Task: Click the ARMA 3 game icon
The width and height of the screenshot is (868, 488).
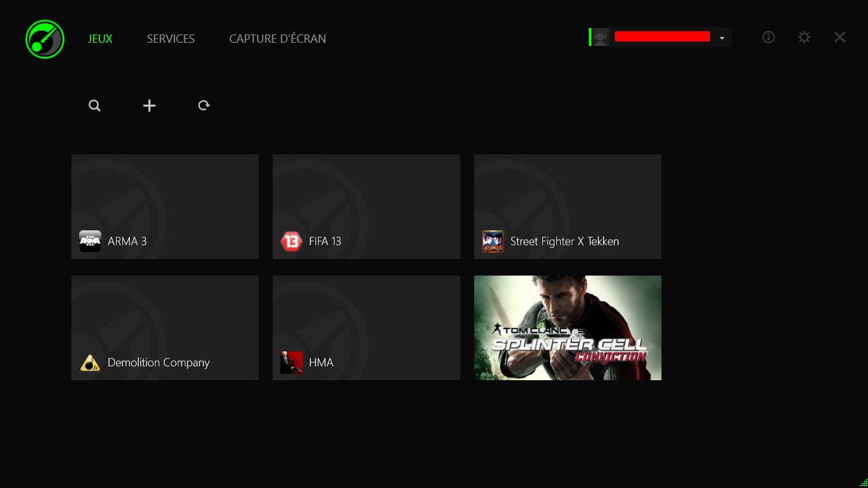Action: [90, 241]
